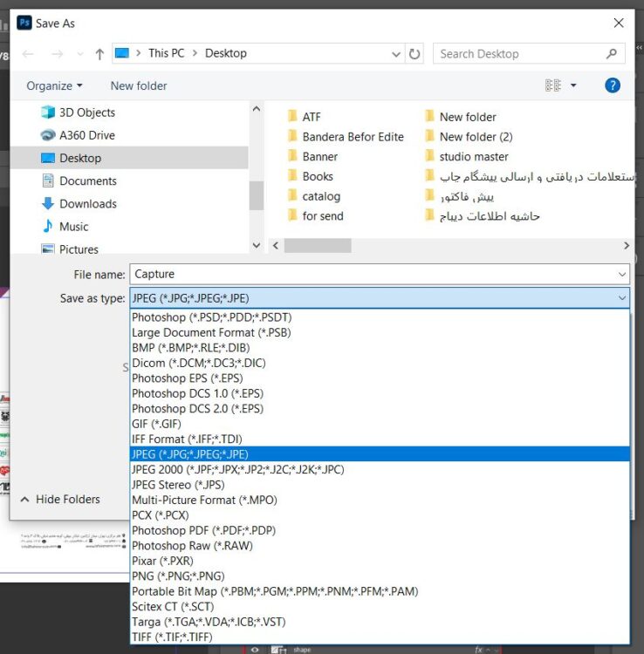Choose Large Document Format (*.PSB)
644x654 pixels.
point(380,332)
